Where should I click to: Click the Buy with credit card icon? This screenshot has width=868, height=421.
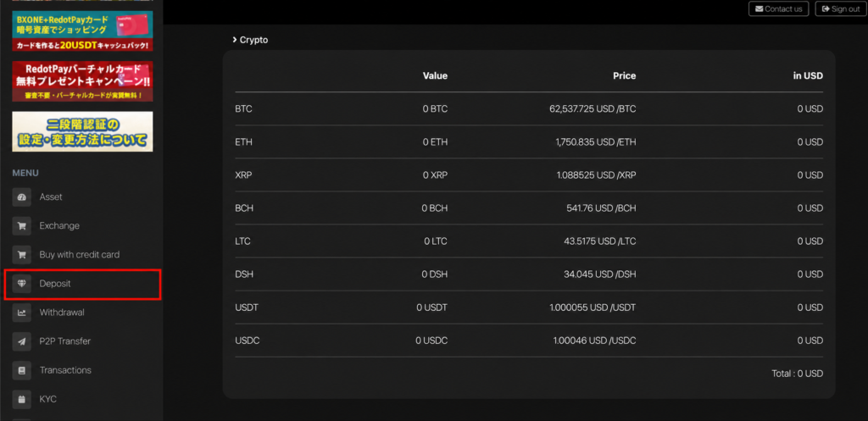pos(21,254)
